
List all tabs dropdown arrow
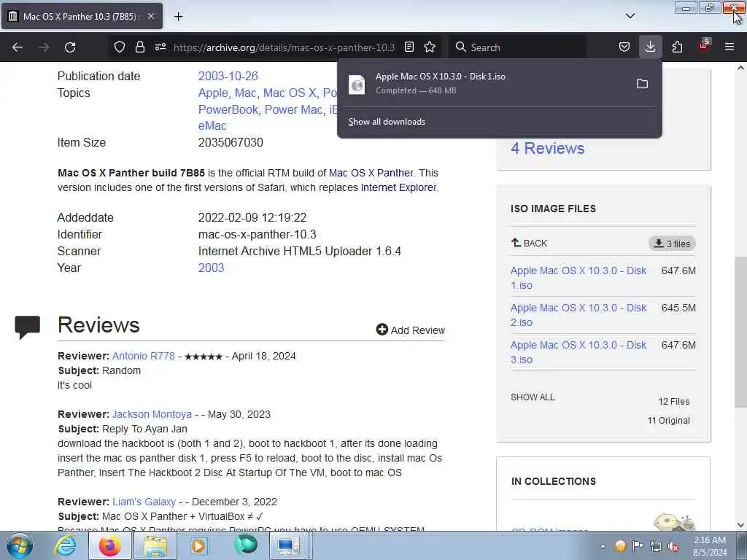click(x=630, y=16)
